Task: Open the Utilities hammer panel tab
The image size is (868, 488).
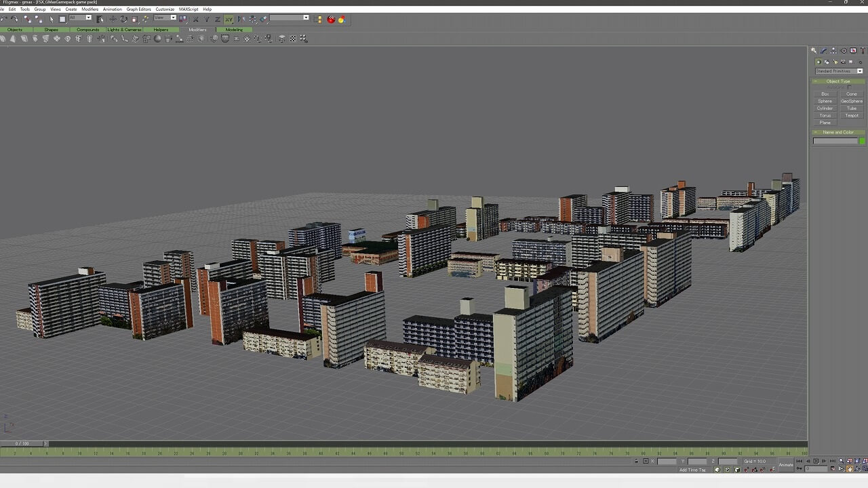Action: pyautogui.click(x=863, y=51)
